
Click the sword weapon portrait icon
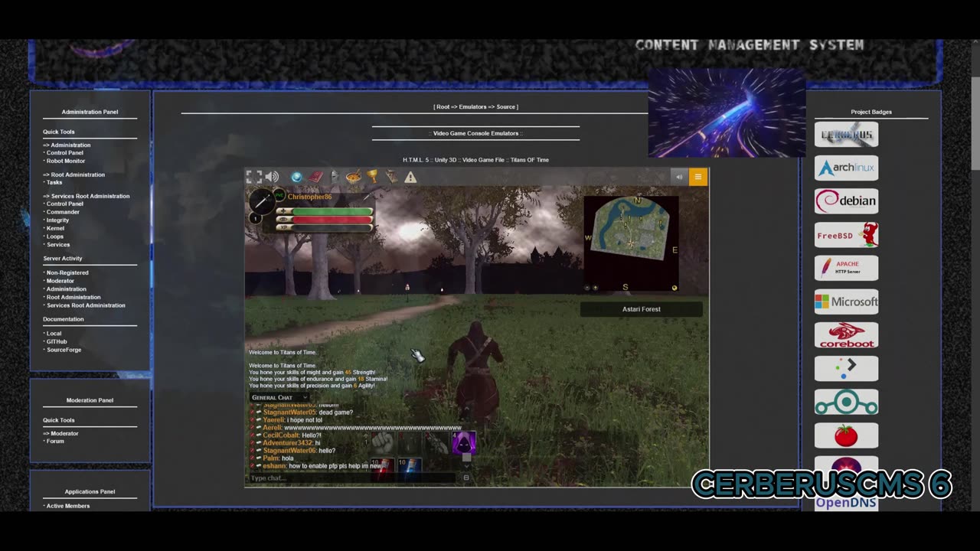point(262,201)
